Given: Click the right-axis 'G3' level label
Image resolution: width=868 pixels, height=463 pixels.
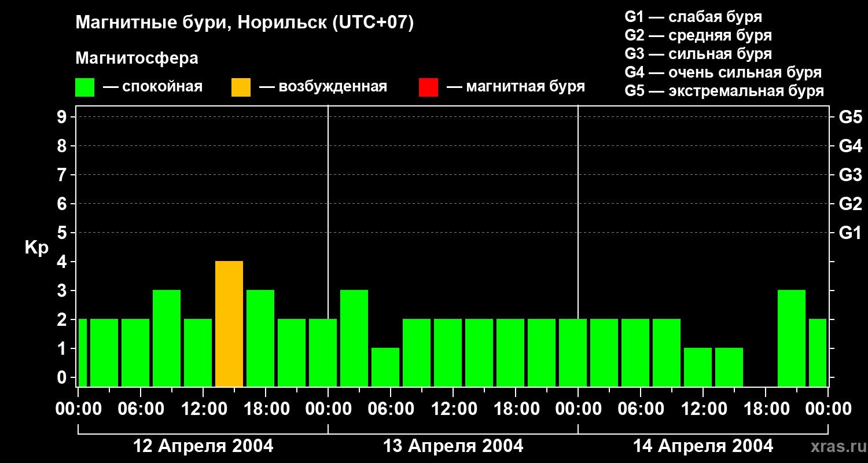Looking at the screenshot, I should click(850, 175).
